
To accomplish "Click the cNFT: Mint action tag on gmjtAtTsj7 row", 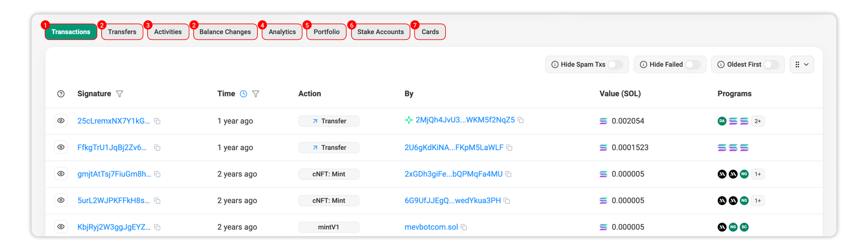I will [329, 174].
